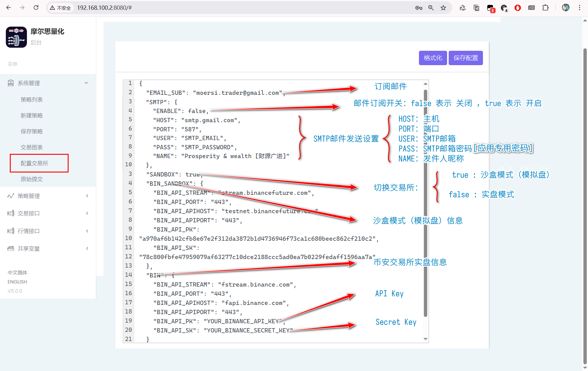The width and height of the screenshot is (588, 371).
Task: Click the red Opera-style extension icon
Action: point(518,8)
